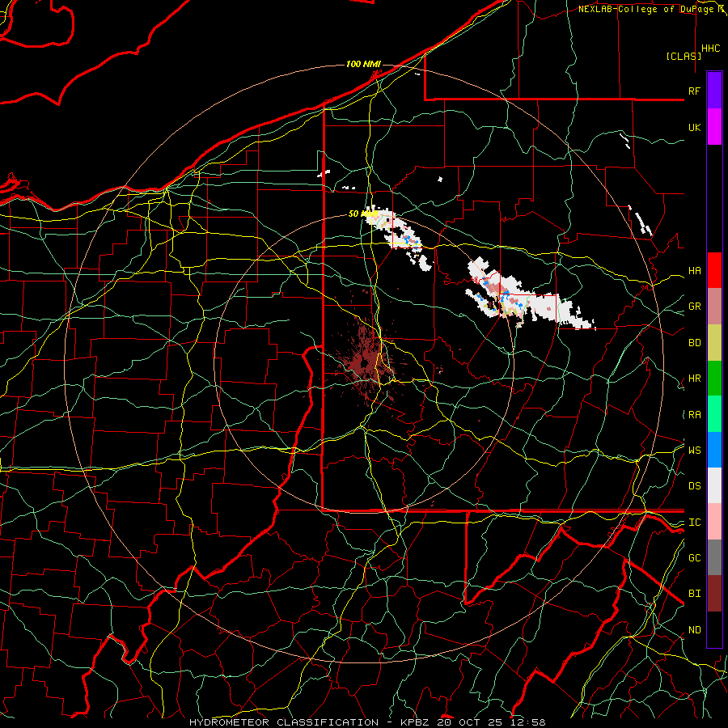Select the brown BI legend swatch
The height and width of the screenshot is (728, 728).
pyautogui.click(x=714, y=594)
